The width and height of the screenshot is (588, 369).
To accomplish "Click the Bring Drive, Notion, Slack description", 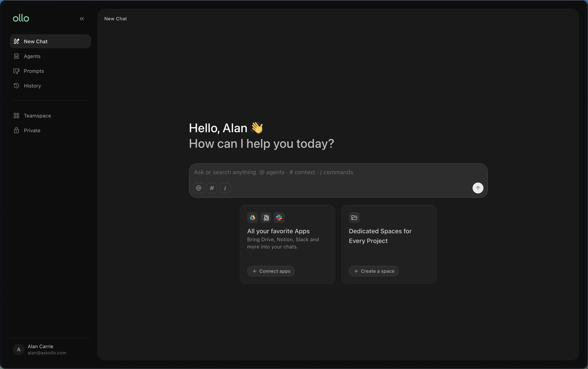I will click(x=283, y=243).
